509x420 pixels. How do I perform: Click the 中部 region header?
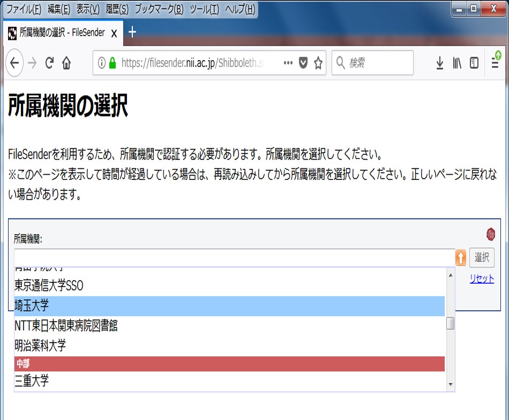coord(229,364)
